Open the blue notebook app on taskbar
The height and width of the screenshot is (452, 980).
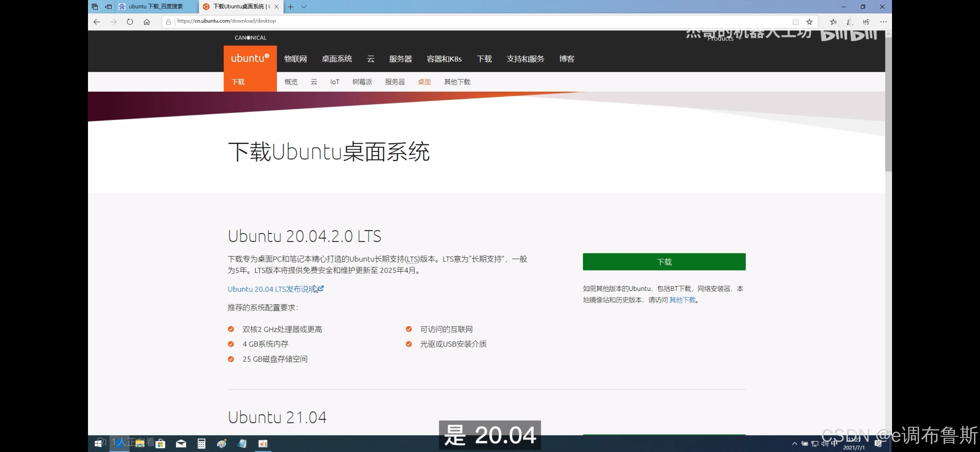tap(242, 443)
